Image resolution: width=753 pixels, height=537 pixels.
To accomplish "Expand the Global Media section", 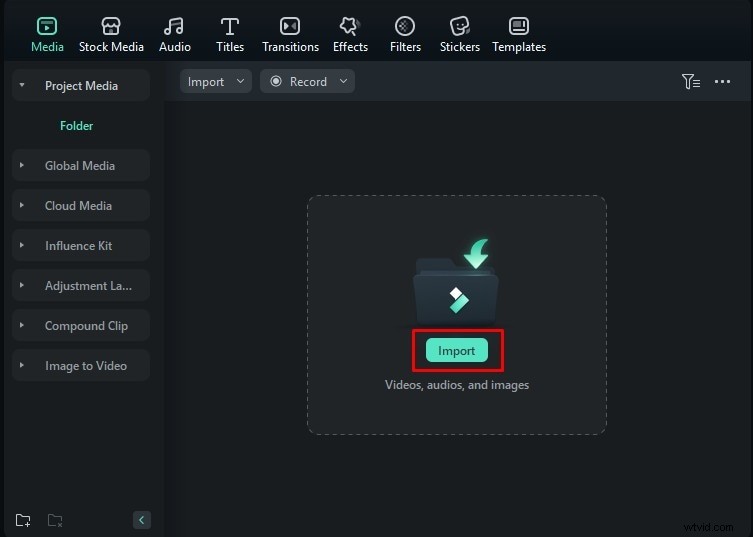I will click(x=80, y=166).
